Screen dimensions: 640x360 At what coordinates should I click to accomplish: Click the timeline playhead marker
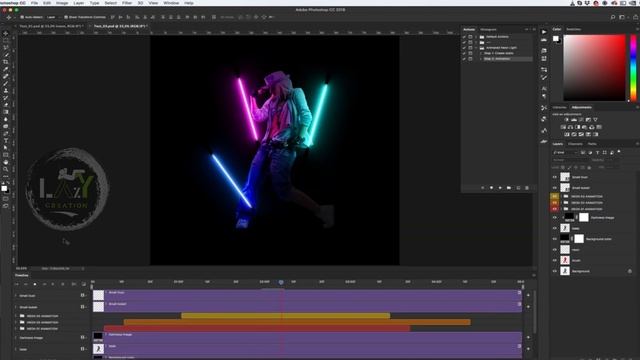click(281, 282)
